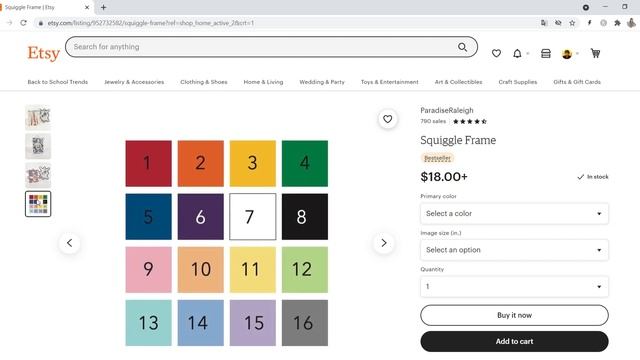Viewport: 640px width, 360px height.
Task: Click the Bestseller badge
Action: (x=437, y=158)
